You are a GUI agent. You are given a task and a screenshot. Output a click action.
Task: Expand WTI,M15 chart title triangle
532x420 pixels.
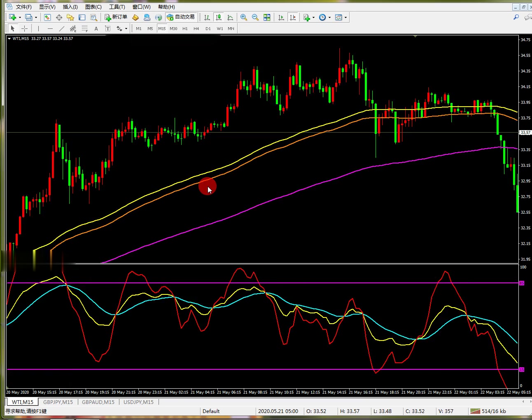click(9, 38)
